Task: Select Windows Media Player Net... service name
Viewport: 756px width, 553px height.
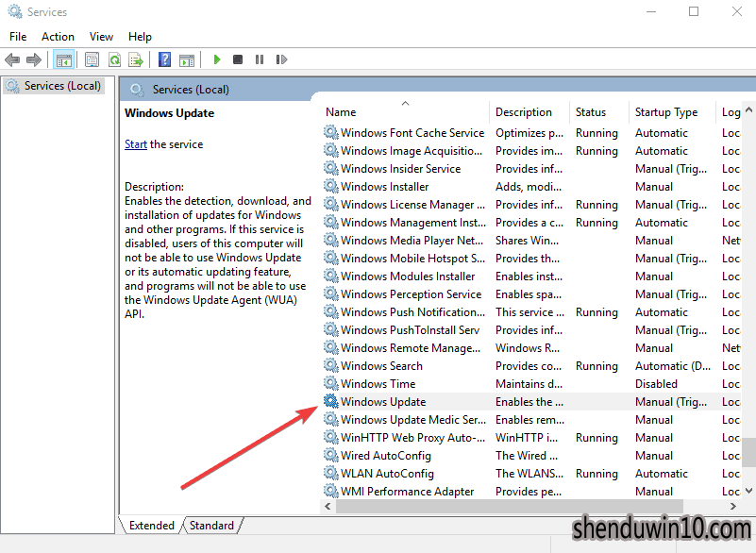Action: click(412, 240)
